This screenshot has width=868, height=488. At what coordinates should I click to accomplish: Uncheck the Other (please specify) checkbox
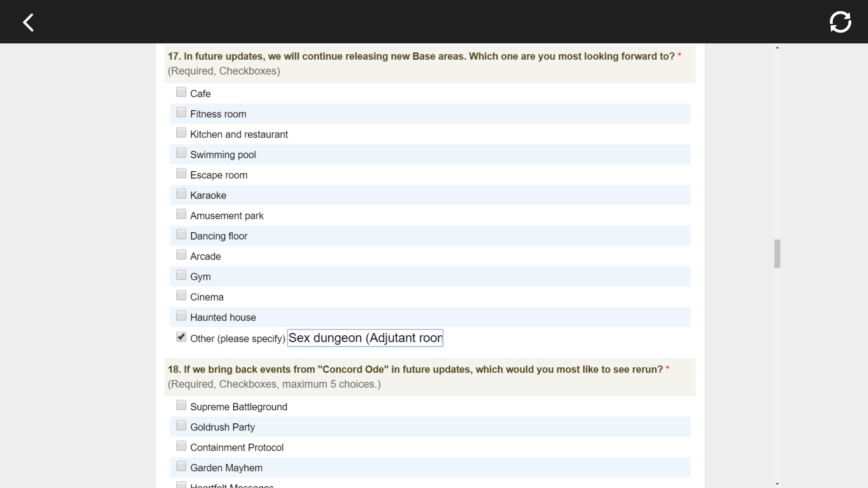[x=181, y=337]
